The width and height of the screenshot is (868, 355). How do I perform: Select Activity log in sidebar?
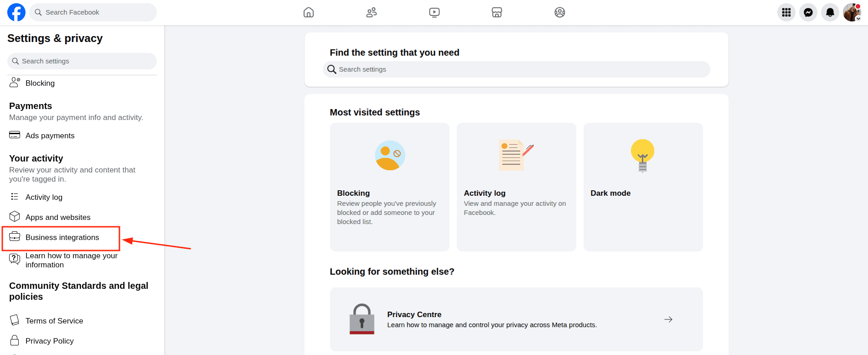click(44, 197)
